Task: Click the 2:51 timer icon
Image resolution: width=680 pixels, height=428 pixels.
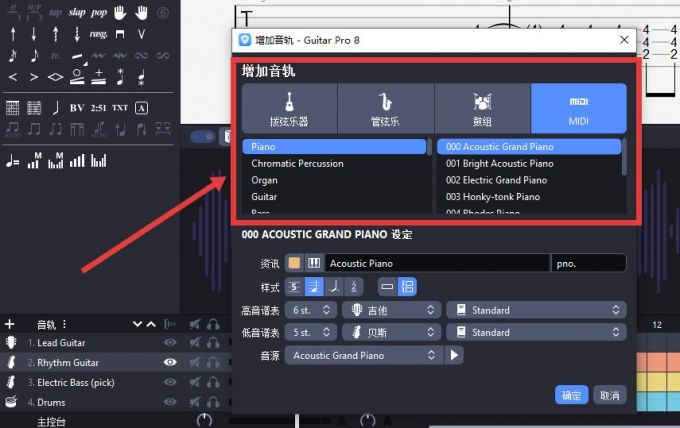Action: pos(98,108)
